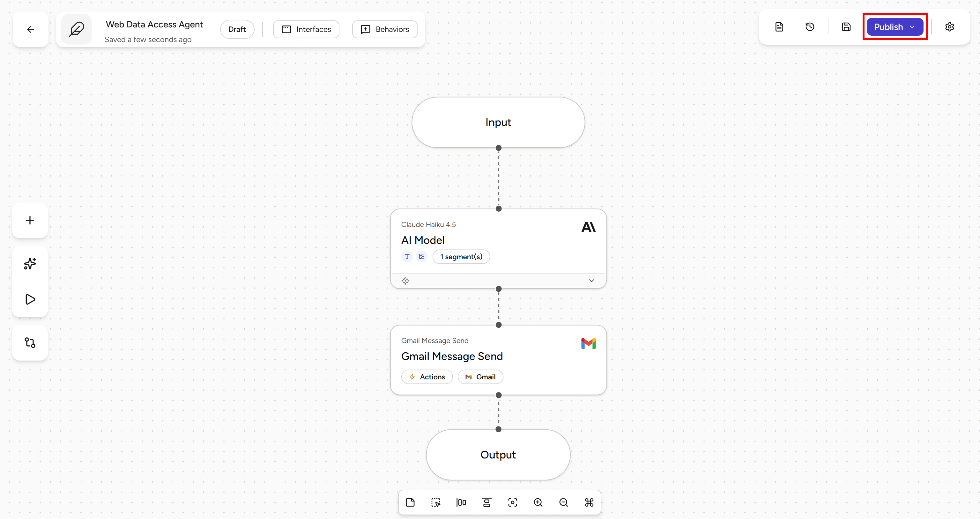The image size is (980, 519).
Task: Click the Draft status badge
Action: (237, 29)
